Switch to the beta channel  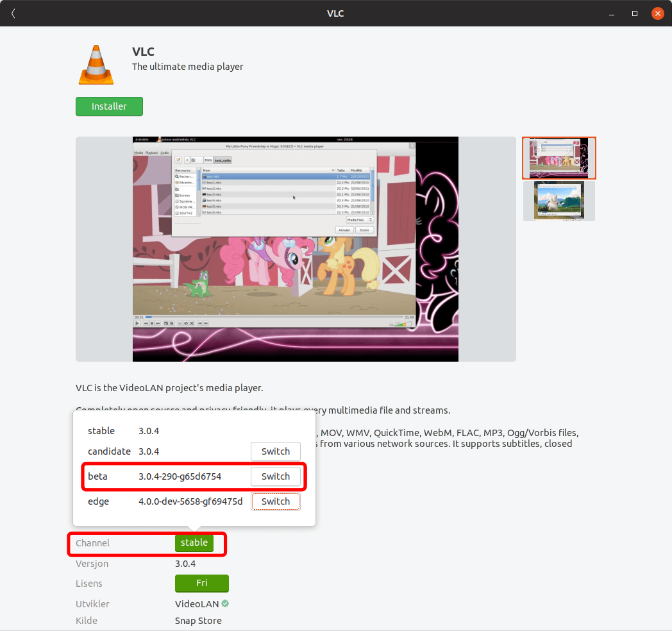[276, 476]
